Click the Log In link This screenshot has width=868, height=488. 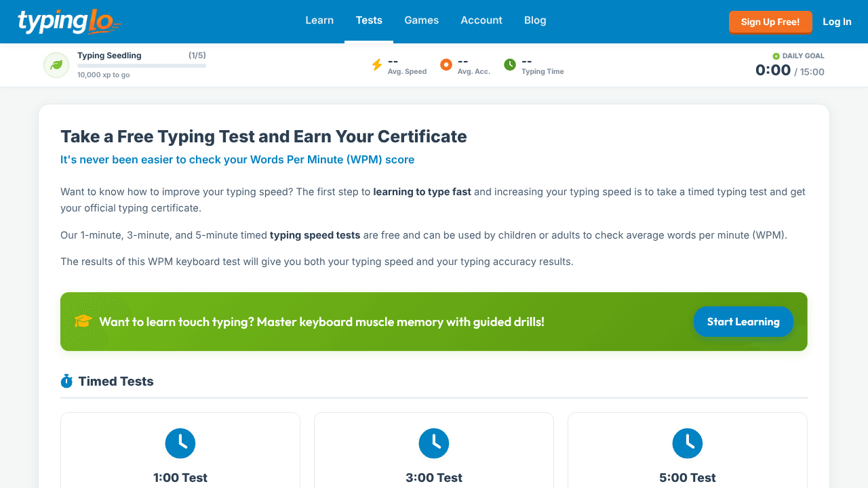point(837,22)
